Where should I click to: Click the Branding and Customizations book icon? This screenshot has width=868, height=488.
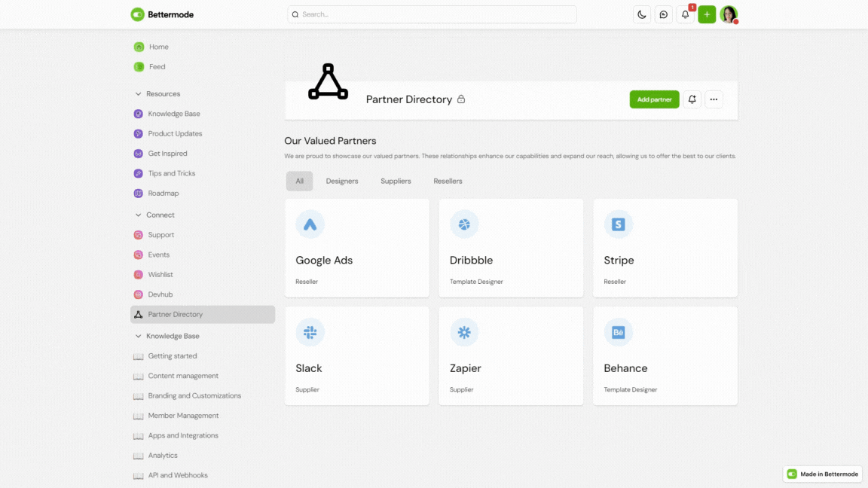tap(139, 396)
